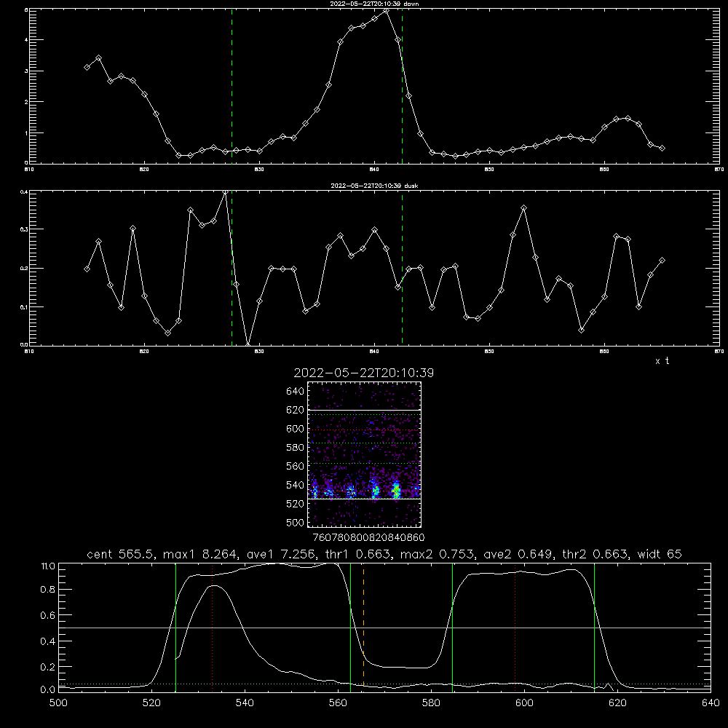The height and width of the screenshot is (728, 728).
Task: Select the 'cent 565.5' value in stats line
Action: pyautogui.click(x=123, y=554)
